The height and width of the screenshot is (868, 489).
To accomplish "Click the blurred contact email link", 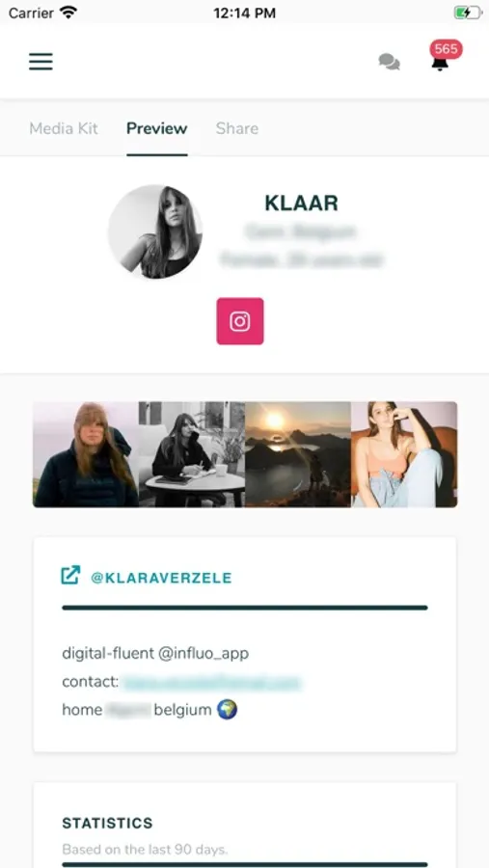I will click(x=211, y=682).
